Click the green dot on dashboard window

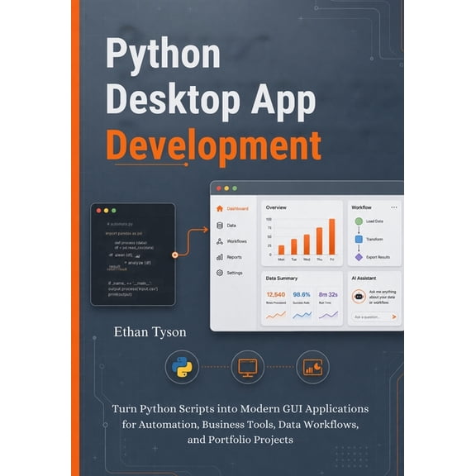click(x=235, y=188)
